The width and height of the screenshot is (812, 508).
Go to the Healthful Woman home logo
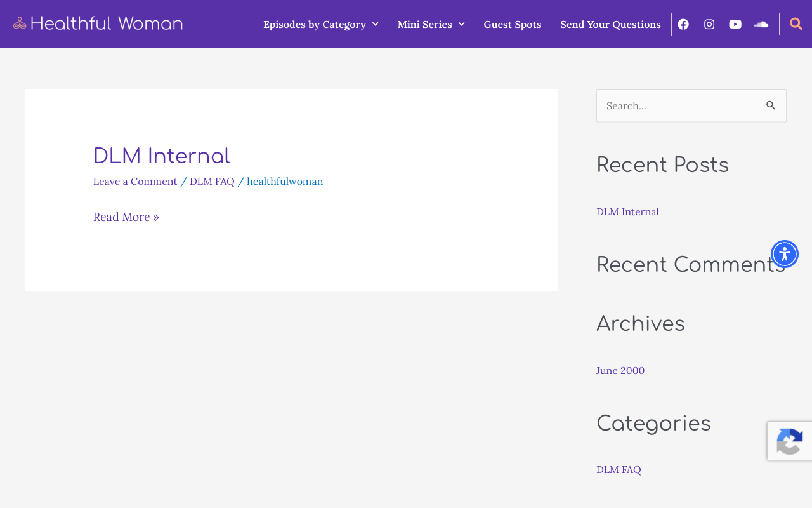pos(98,23)
